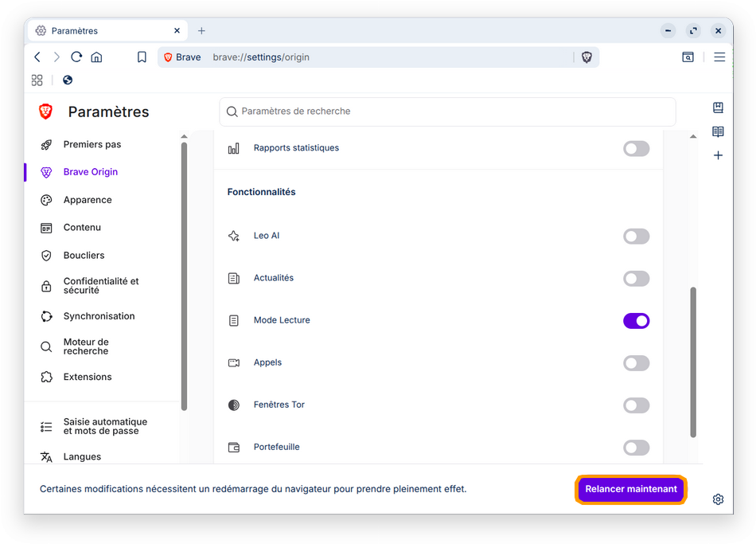Enable the Portefeuille toggle
Viewport: 756px width, 544px height.
636,448
